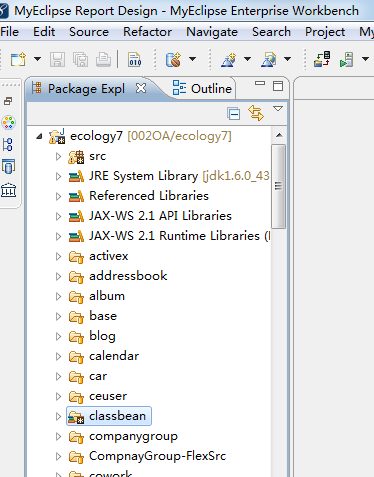Open the Refactor menu
Image resolution: width=374 pixels, height=477 pixels.
[147, 32]
